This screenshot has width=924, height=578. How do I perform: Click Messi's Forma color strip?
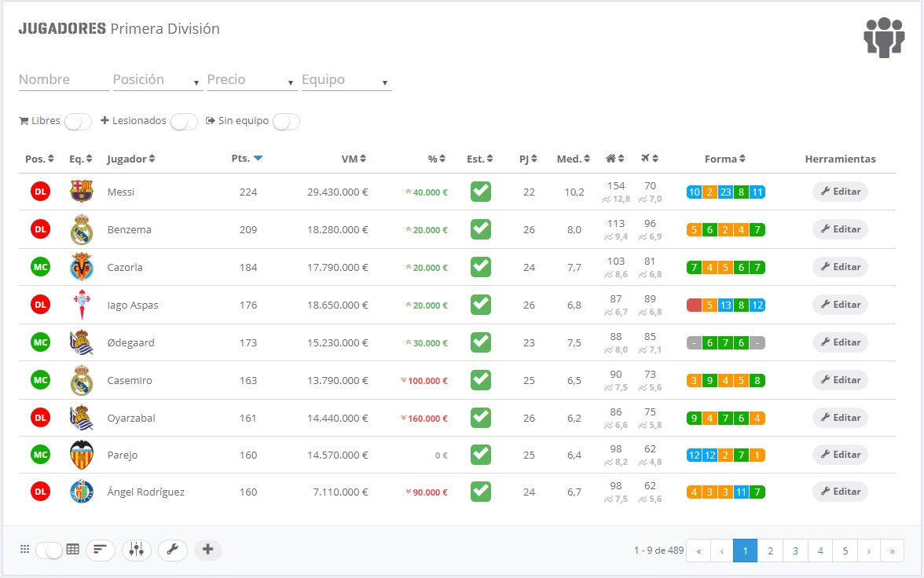726,192
